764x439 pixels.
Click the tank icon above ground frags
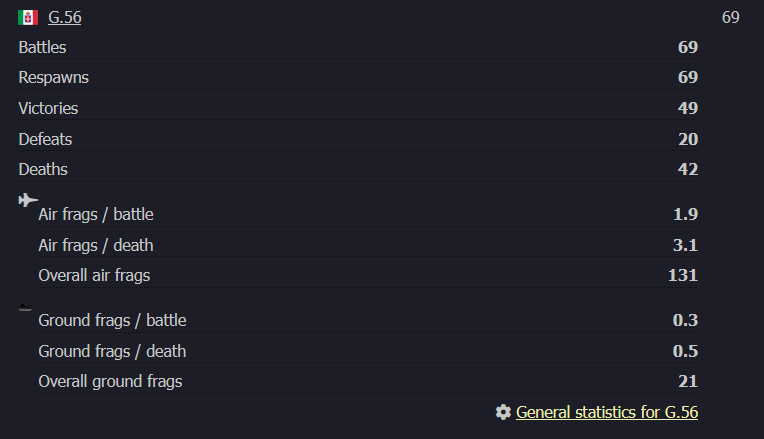click(26, 307)
